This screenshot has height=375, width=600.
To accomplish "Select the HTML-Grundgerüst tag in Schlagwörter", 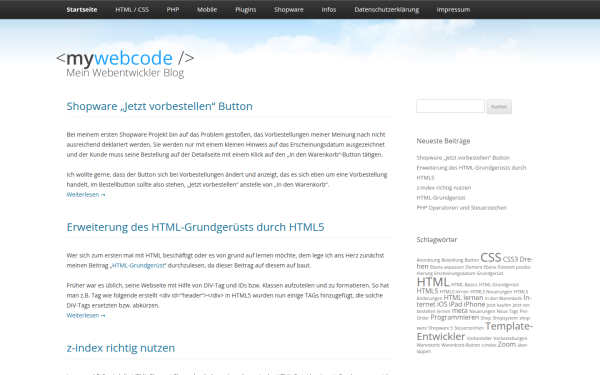I will pyautogui.click(x=499, y=285).
